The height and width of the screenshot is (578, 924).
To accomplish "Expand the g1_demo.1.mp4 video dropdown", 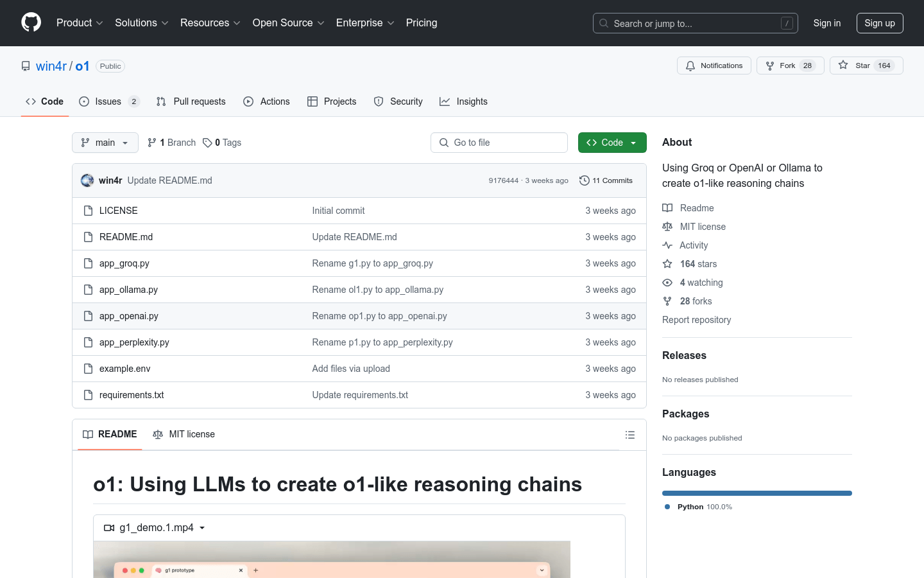I will click(x=202, y=528).
